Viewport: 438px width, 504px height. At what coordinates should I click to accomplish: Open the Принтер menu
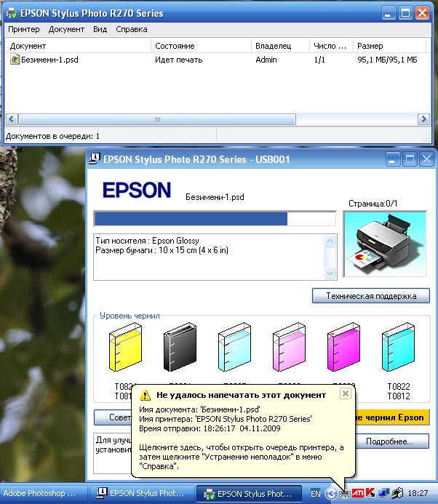click(24, 29)
